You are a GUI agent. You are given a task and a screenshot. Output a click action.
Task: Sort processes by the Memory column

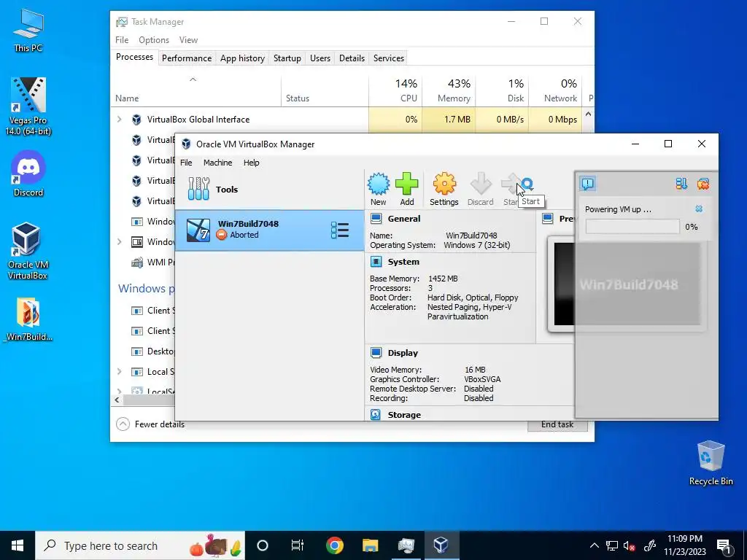(x=449, y=90)
